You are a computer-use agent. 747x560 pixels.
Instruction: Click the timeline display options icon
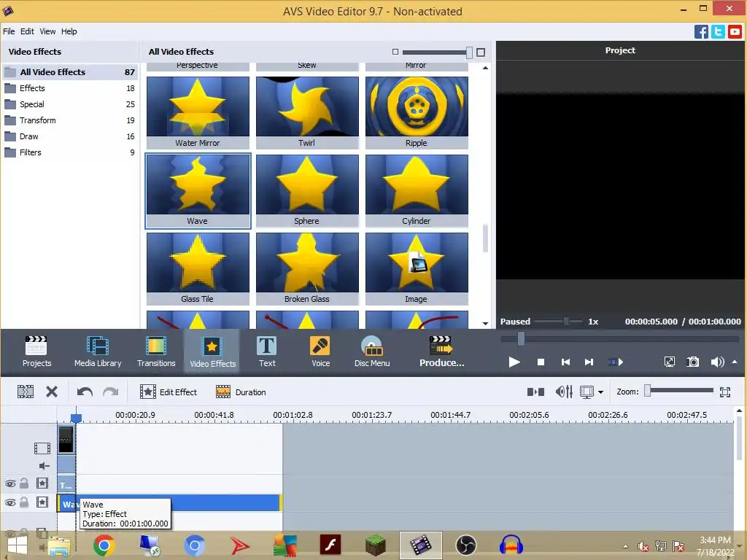click(587, 392)
